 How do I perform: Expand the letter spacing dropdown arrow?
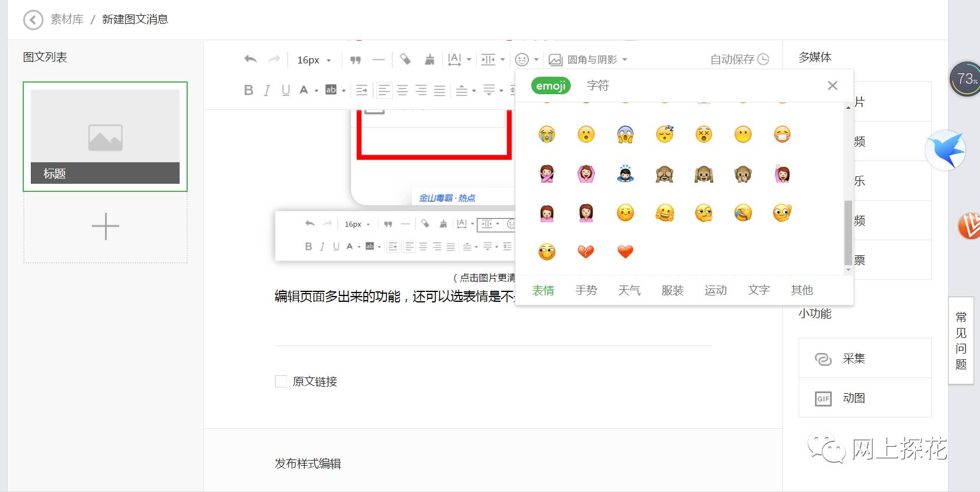pos(468,59)
